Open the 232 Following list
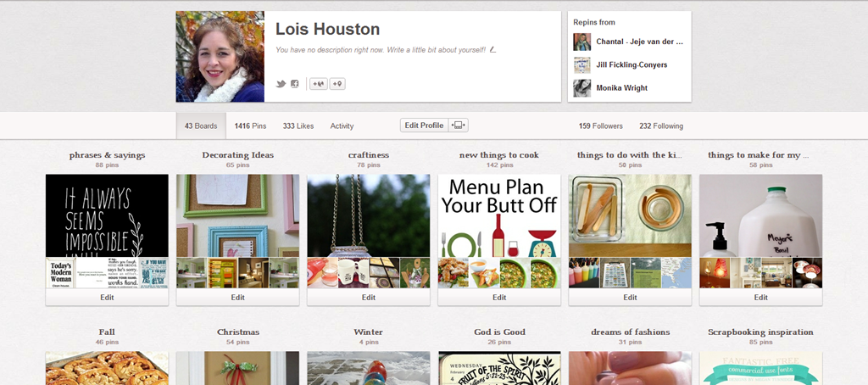868x385 pixels. (661, 126)
